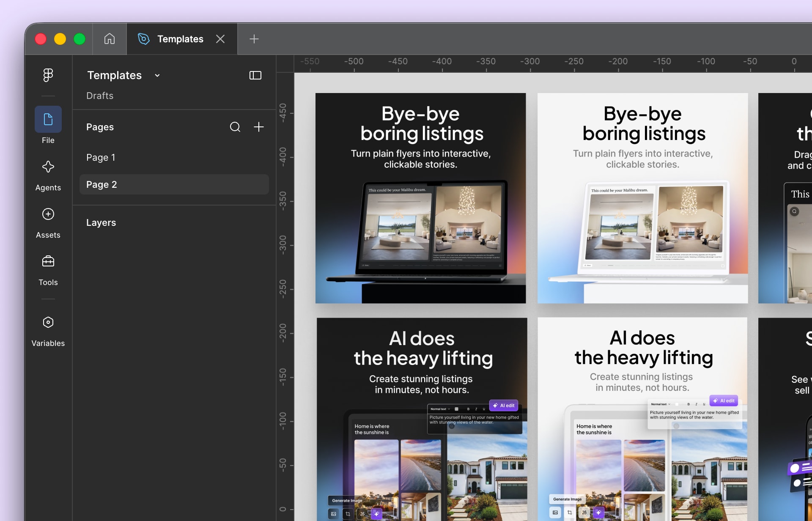Click the Layers section header
This screenshot has width=812, height=521.
point(101,222)
